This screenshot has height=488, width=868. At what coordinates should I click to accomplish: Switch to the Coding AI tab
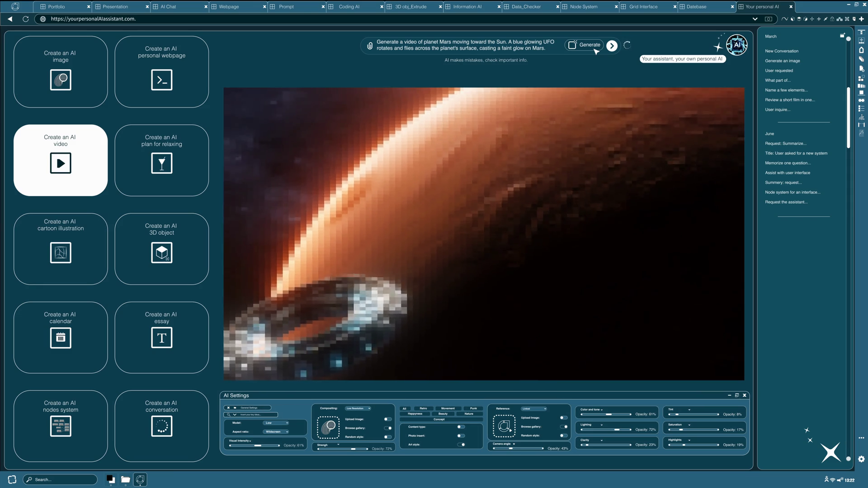tap(349, 7)
